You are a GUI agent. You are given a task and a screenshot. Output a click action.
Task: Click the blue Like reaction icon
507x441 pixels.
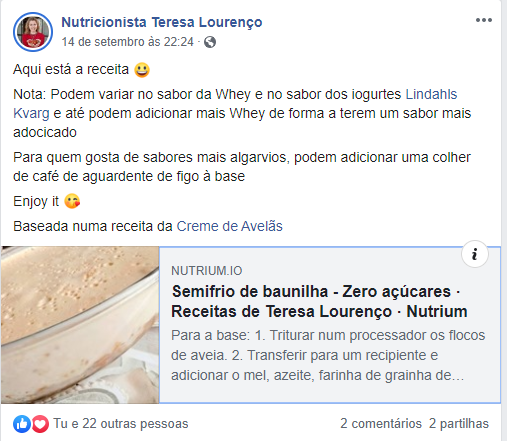click(22, 424)
